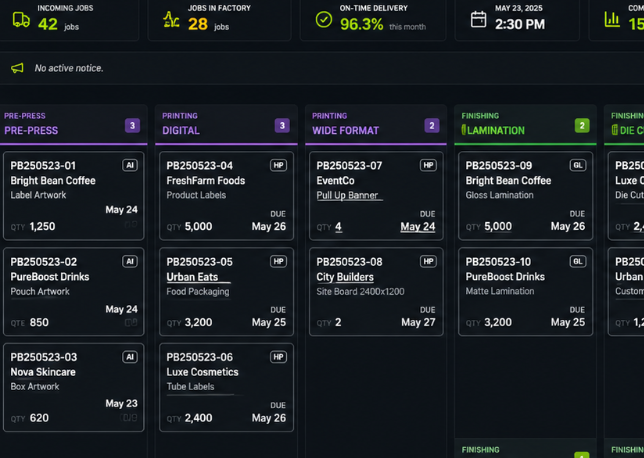
Task: Click the 28 jobs in factory value
Action: point(198,24)
